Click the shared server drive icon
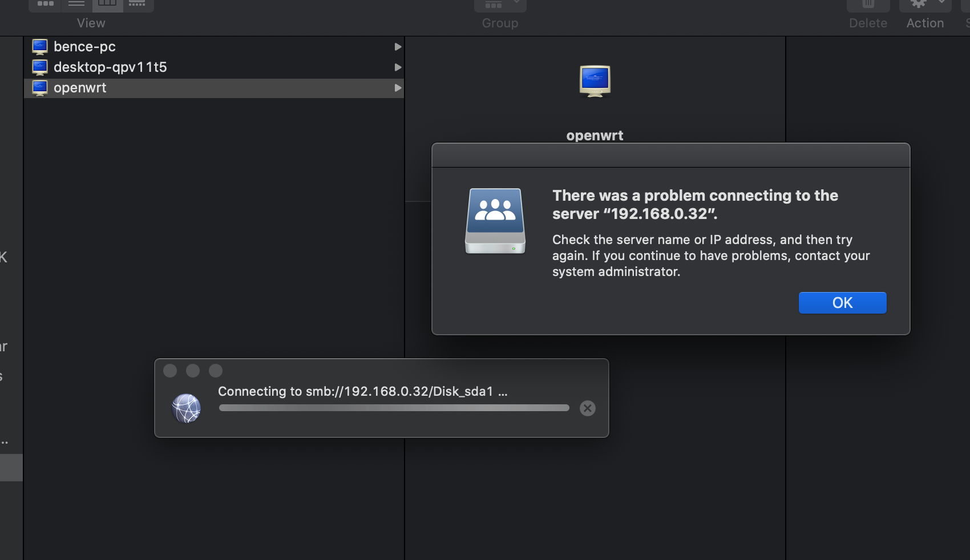The image size is (970, 560). click(x=495, y=221)
